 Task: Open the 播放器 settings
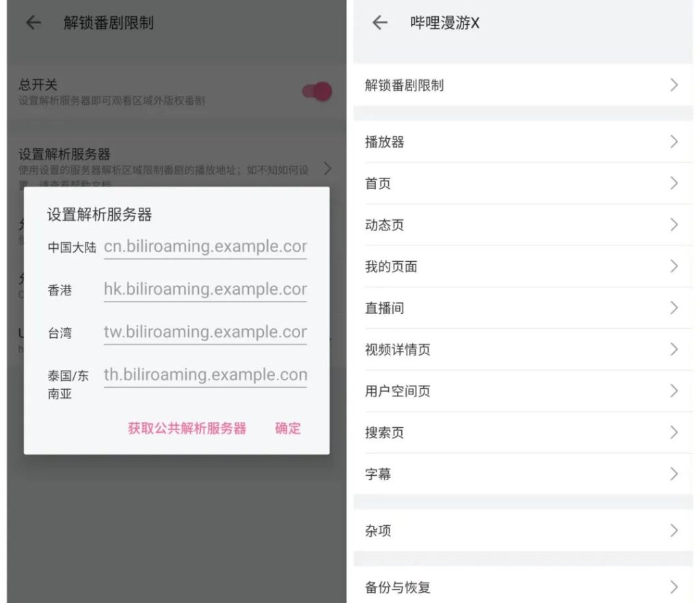pyautogui.click(x=523, y=142)
